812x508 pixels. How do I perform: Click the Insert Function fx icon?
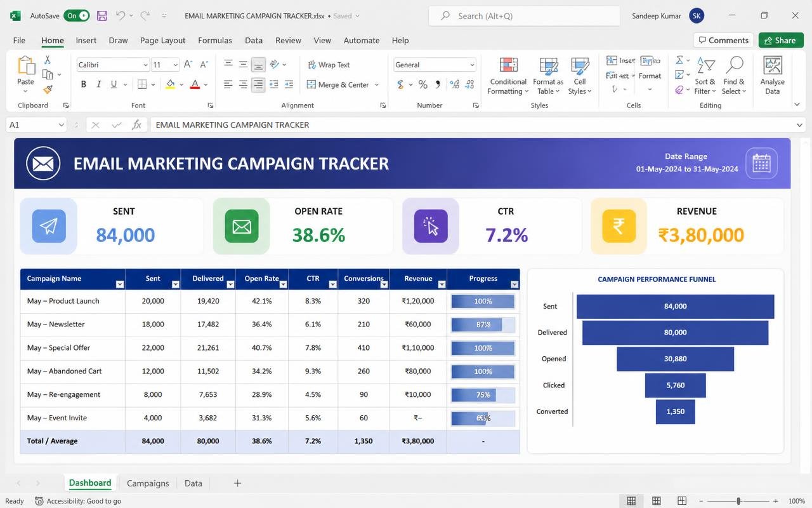pos(136,125)
